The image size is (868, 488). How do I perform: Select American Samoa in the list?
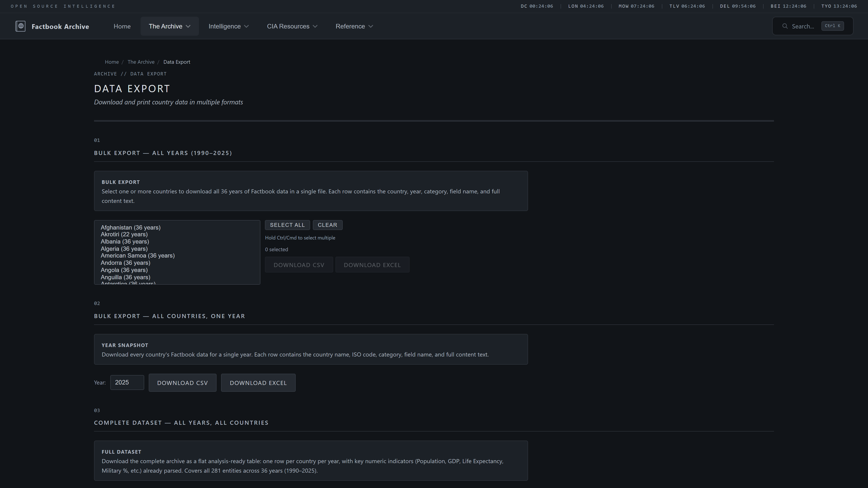click(x=137, y=256)
